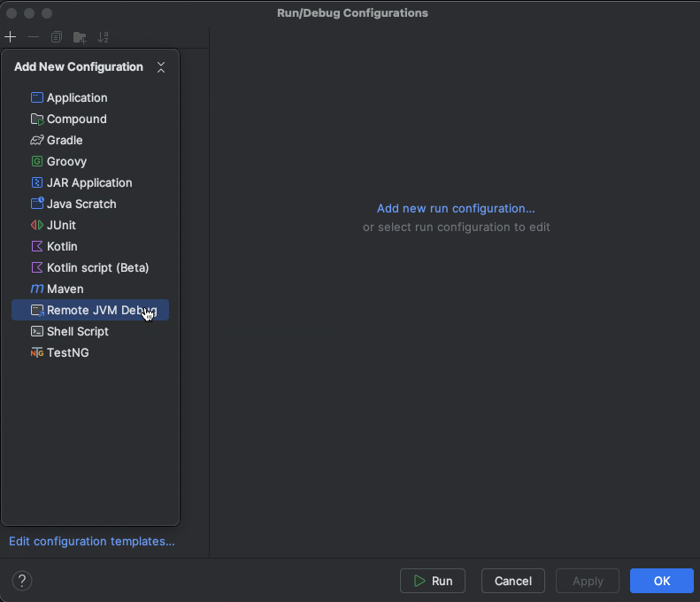This screenshot has height=602, width=700.
Task: Confirm with the OK button
Action: coord(662,581)
